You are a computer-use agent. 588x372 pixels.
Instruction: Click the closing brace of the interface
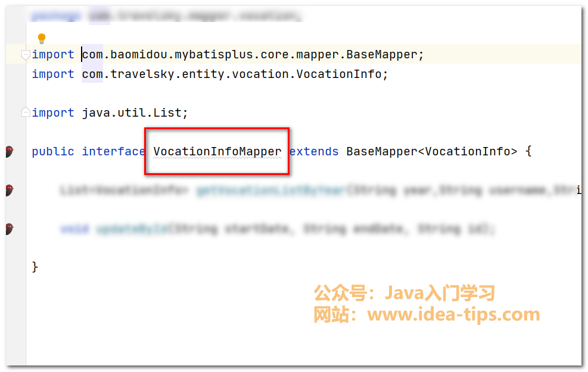coord(34,267)
